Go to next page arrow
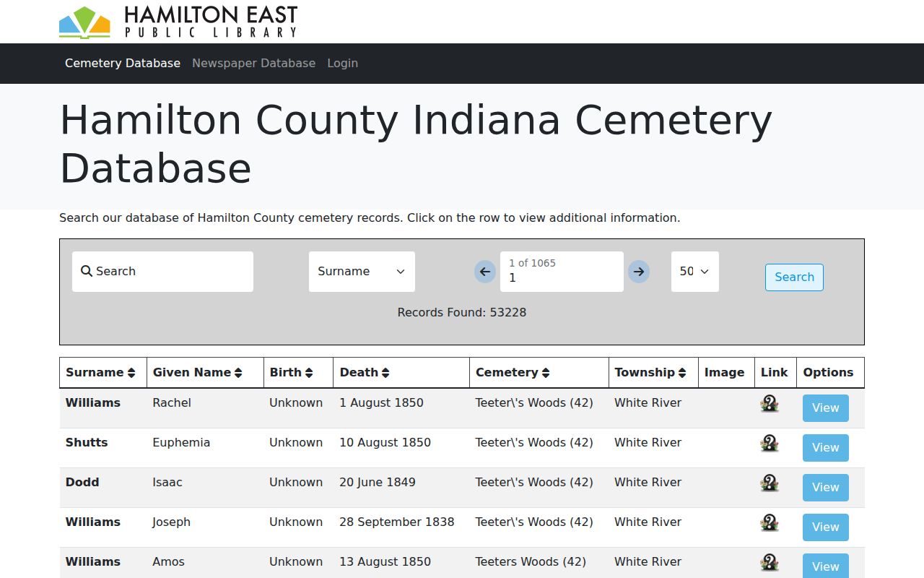The height and width of the screenshot is (578, 924). [x=638, y=272]
